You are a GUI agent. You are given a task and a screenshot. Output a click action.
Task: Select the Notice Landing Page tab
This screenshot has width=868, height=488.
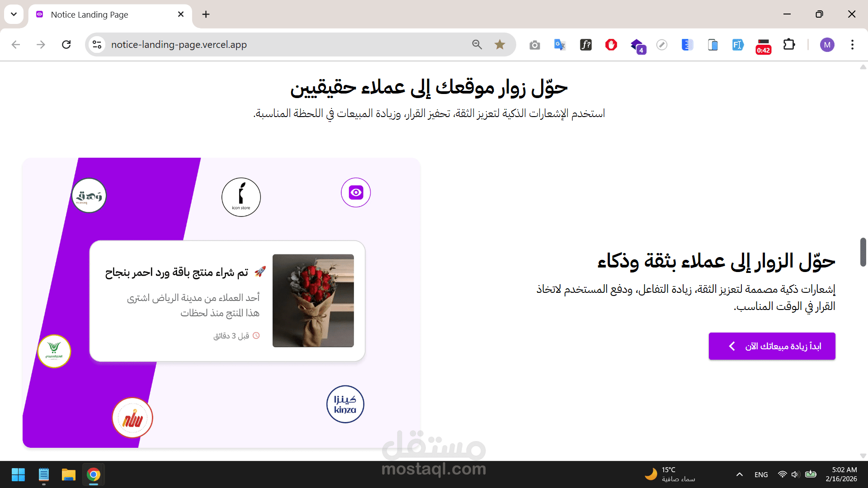click(x=90, y=14)
